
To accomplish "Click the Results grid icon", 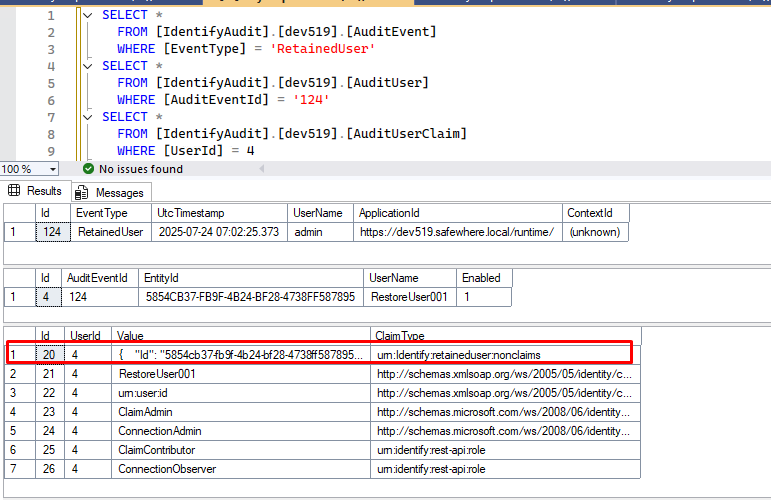I will coord(14,191).
